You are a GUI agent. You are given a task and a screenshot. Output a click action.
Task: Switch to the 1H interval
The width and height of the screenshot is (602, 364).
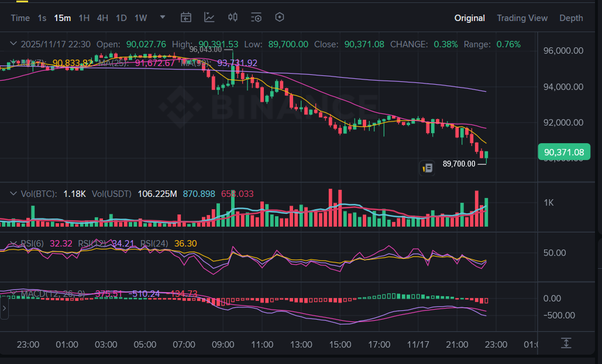coord(84,18)
